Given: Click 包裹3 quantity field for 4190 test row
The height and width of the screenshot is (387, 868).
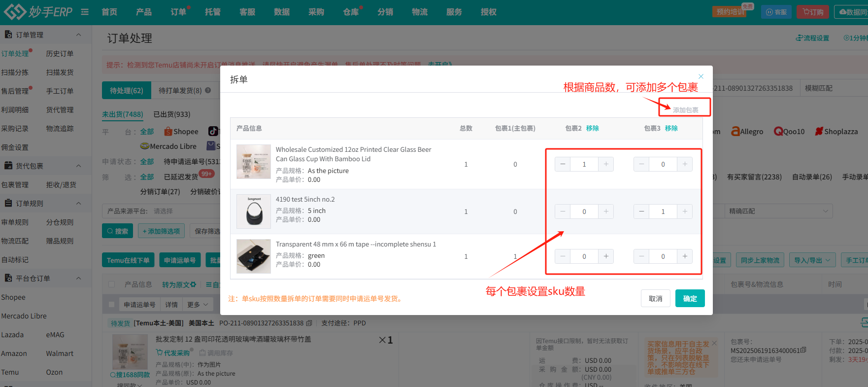Looking at the screenshot, I should coord(663,211).
